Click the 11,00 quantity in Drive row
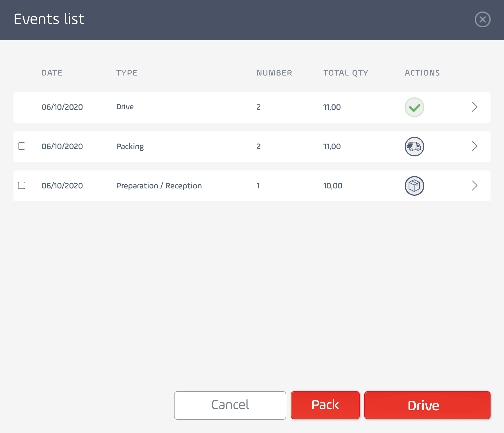Screen dimensions: 504x433 pyautogui.click(x=332, y=107)
